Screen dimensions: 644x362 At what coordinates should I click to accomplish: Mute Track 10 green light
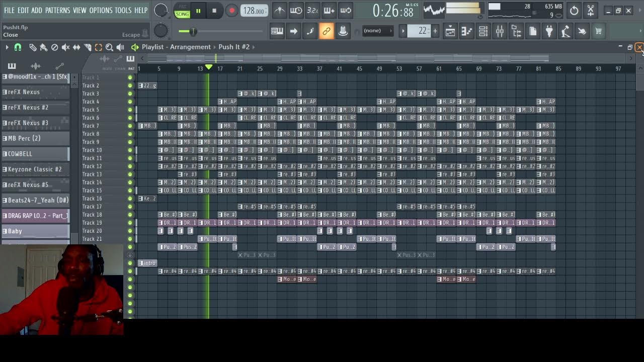(x=130, y=150)
